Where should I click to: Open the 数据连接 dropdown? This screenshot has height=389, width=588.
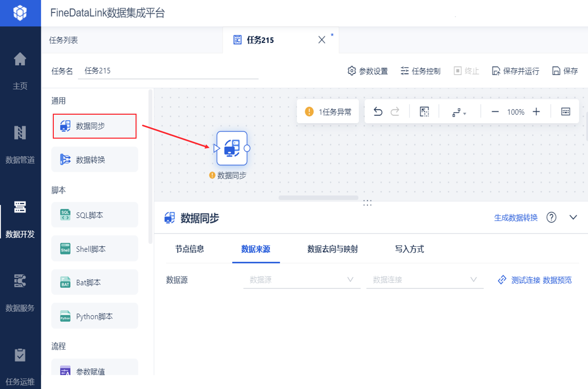pyautogui.click(x=425, y=280)
